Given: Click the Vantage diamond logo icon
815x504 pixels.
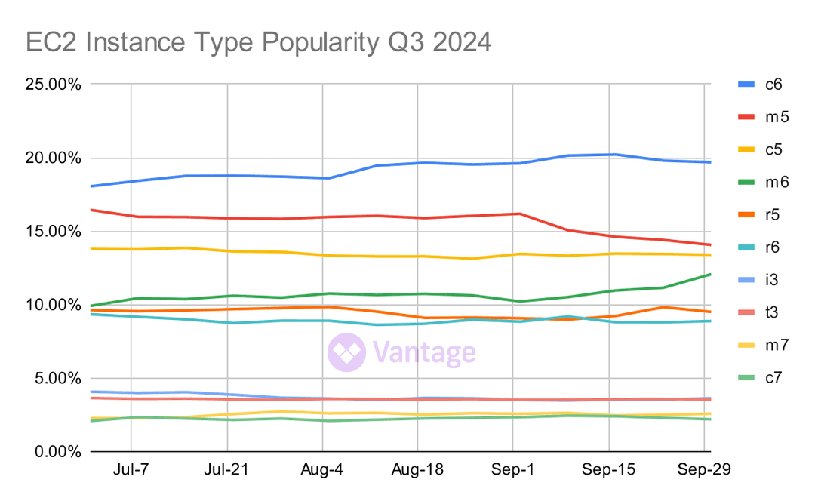Looking at the screenshot, I should point(346,352).
